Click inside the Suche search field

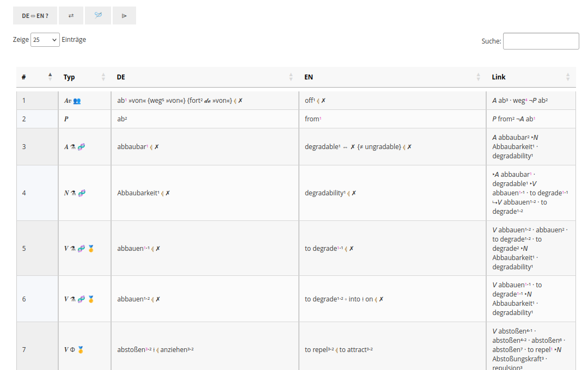click(541, 41)
